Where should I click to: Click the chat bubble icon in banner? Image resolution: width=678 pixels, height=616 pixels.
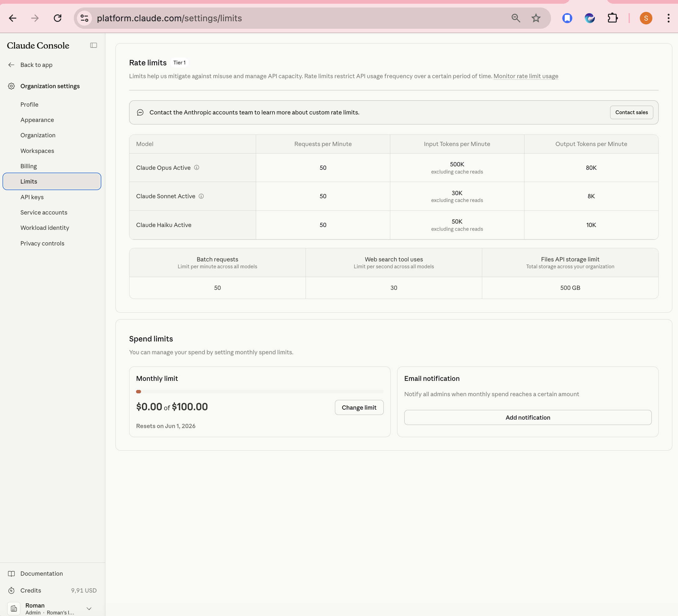coord(140,112)
